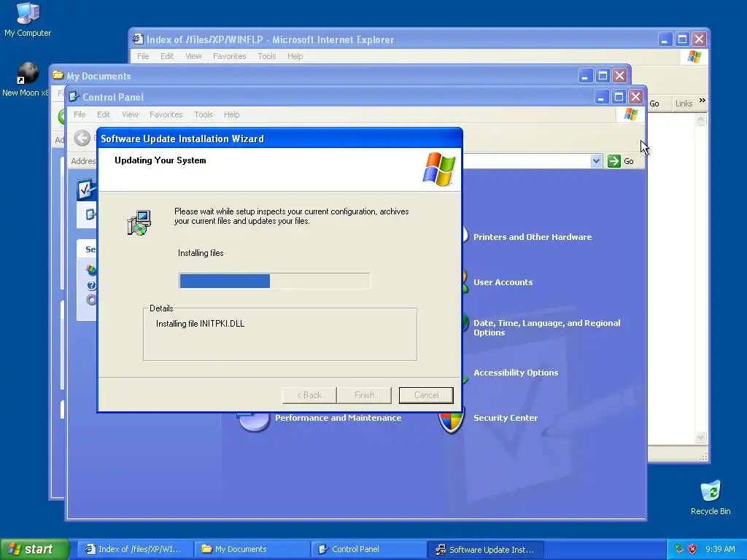The width and height of the screenshot is (747, 560).
Task: Click the green Go arrow in Control Panel
Action: [614, 161]
